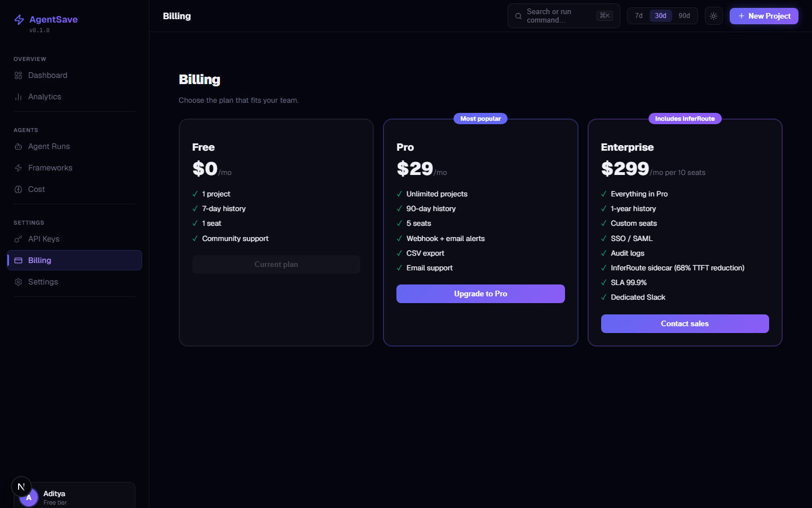Click the AgentSave lightning bolt logo

click(x=19, y=20)
